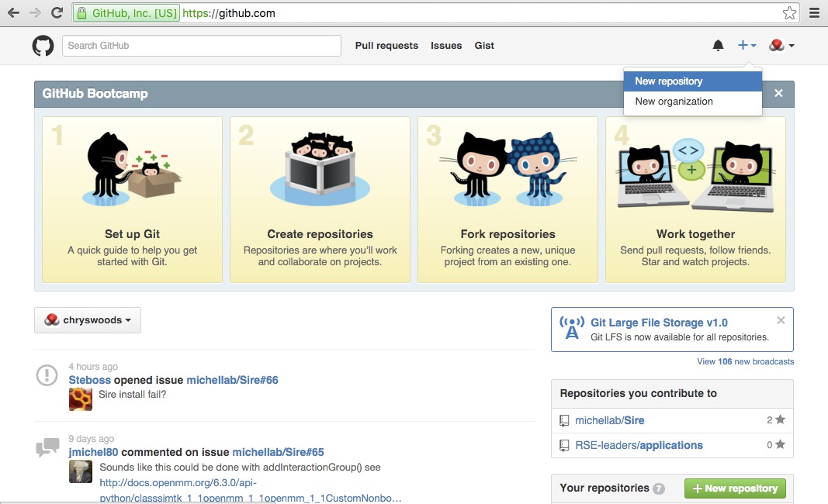The width and height of the screenshot is (828, 504).
Task: View 106 new broadcasts
Action: pyautogui.click(x=745, y=361)
